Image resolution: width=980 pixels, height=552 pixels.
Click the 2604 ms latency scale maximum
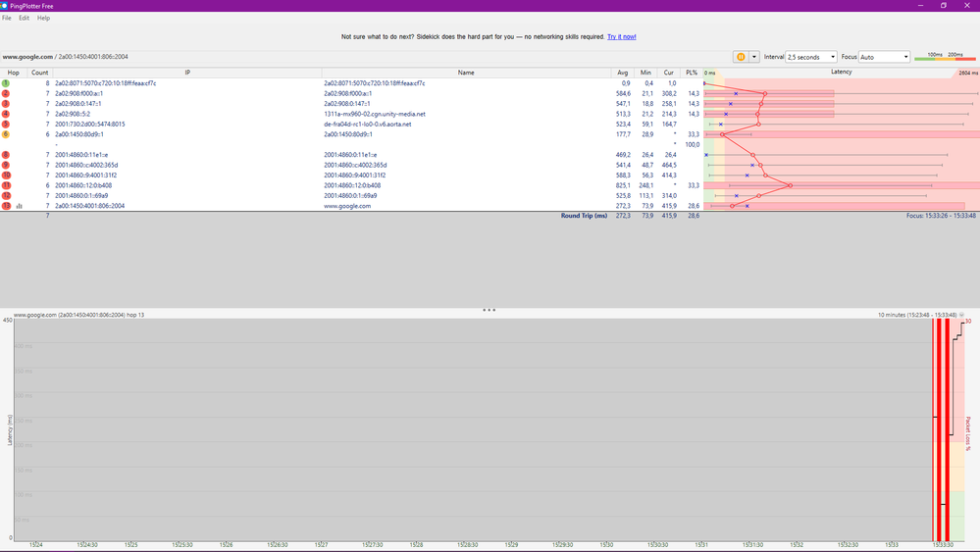click(968, 74)
